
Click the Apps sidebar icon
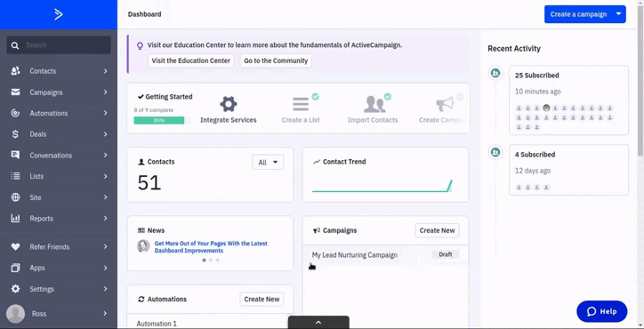[x=16, y=268]
